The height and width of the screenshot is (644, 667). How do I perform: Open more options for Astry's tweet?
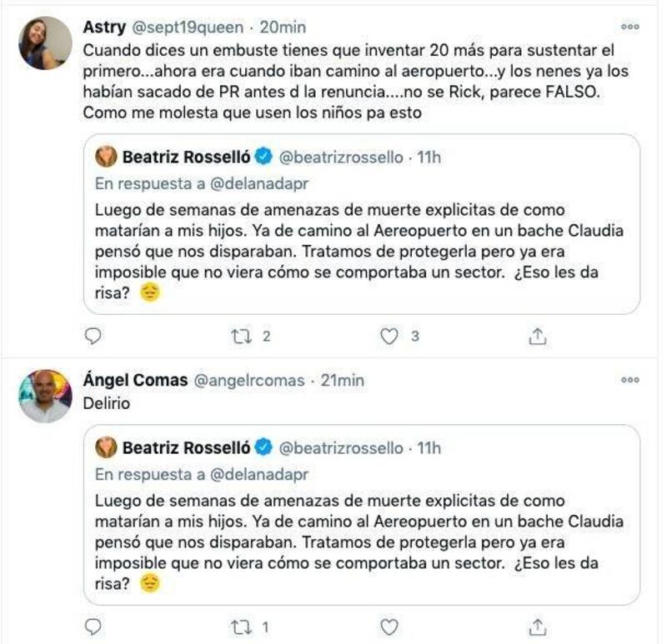pos(629,27)
